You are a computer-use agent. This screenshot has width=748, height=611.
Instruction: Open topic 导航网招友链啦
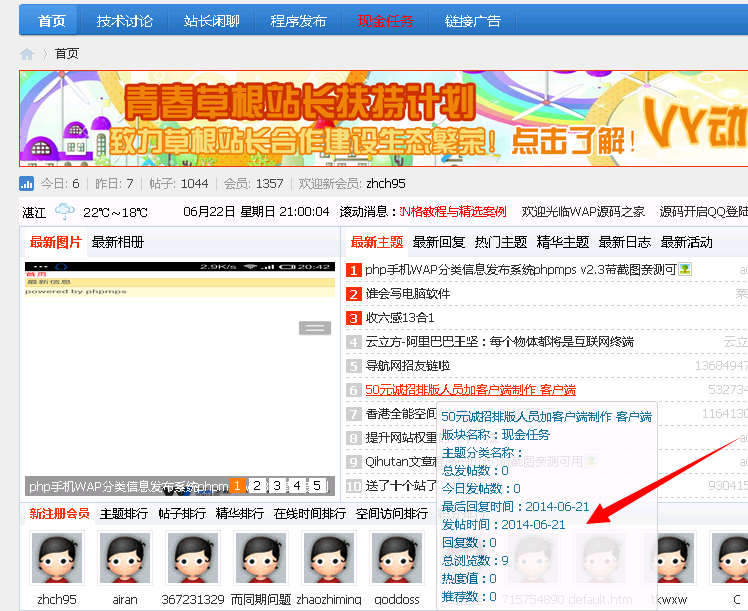tap(407, 366)
